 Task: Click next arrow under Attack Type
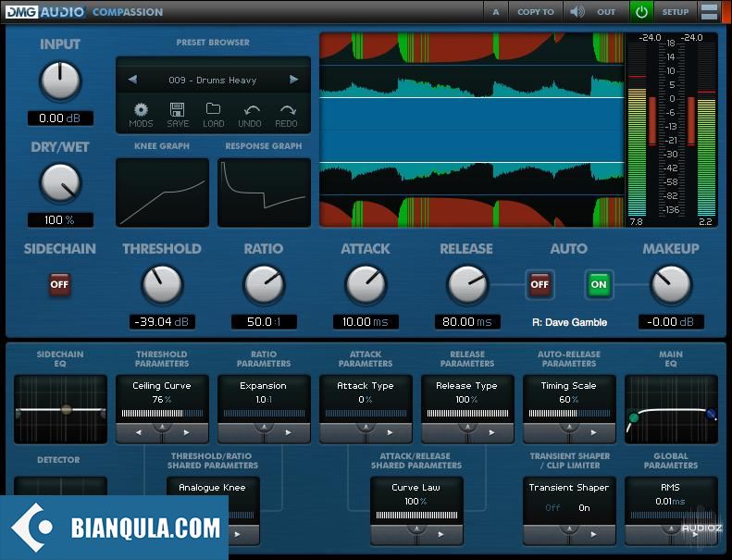click(390, 432)
